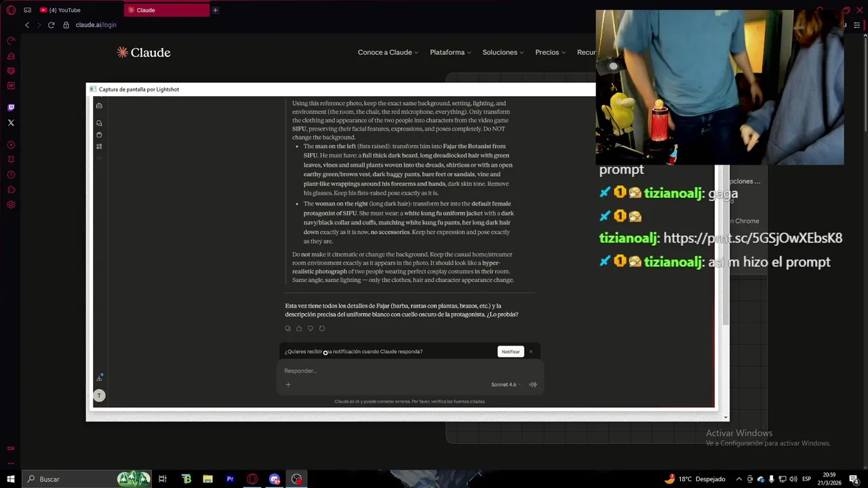Open the toolbox icon in the Lightshot screenshot sidebar
The image size is (868, 488).
(x=99, y=105)
